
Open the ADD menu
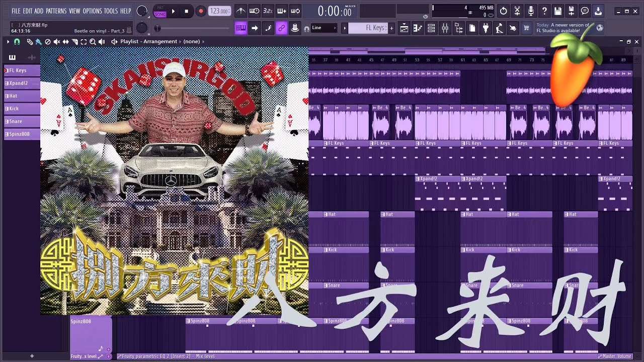pyautogui.click(x=39, y=11)
